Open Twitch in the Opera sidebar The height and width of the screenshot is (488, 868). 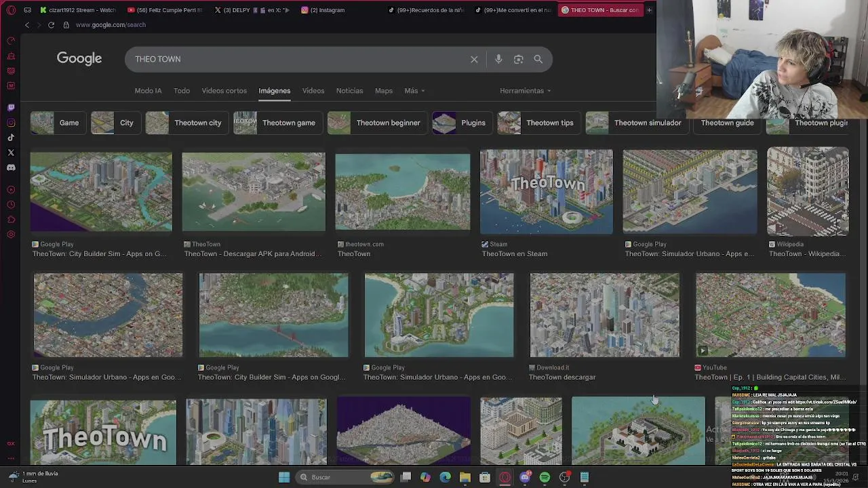pos(11,108)
